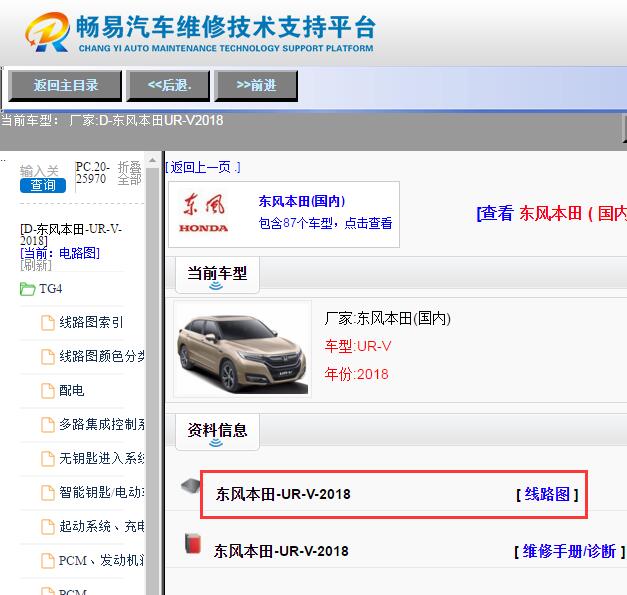Open 无钥匙进入系统 tree item
Screen dimensions: 627x595
pyautogui.click(x=102, y=458)
